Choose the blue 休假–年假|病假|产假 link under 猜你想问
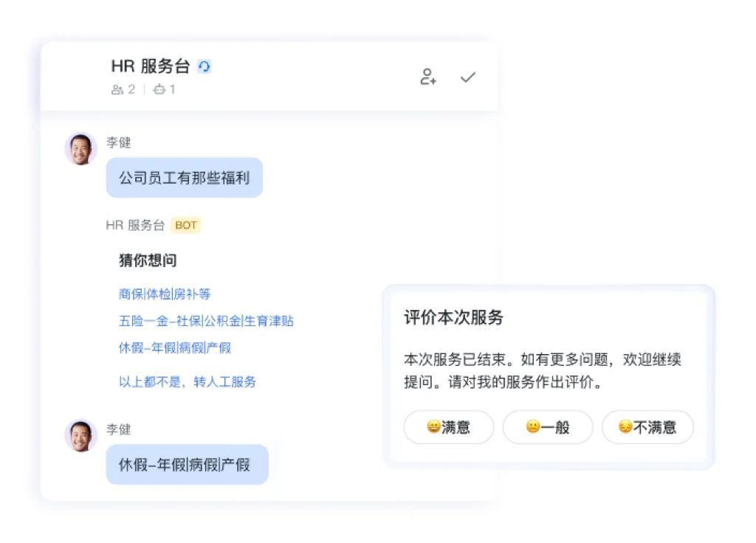756x543 pixels. pos(175,347)
